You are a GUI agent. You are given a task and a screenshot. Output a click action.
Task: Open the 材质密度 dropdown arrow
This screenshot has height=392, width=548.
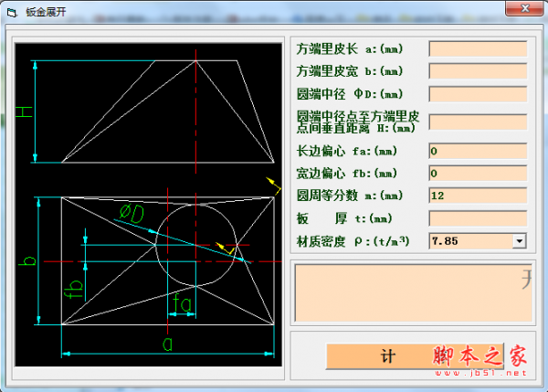coord(520,241)
